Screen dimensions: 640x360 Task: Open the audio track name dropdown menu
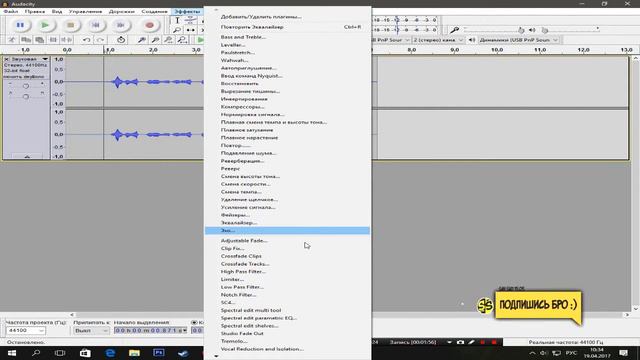click(30, 59)
